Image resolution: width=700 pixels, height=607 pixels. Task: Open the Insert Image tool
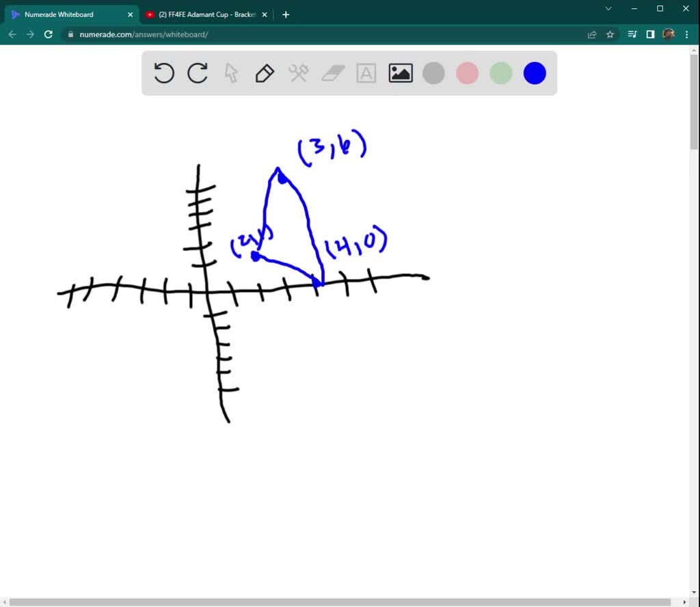pyautogui.click(x=401, y=73)
